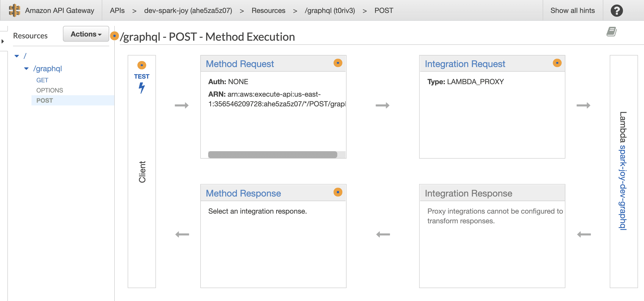
Task: Click orange hint dot beside page title
Action: pyautogui.click(x=114, y=36)
